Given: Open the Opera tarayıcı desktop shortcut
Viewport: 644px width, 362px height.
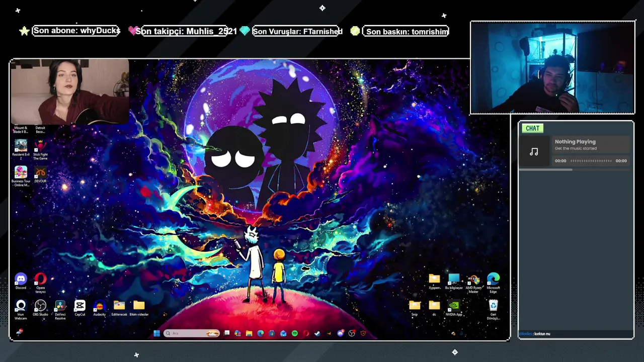Looking at the screenshot, I should (40, 283).
